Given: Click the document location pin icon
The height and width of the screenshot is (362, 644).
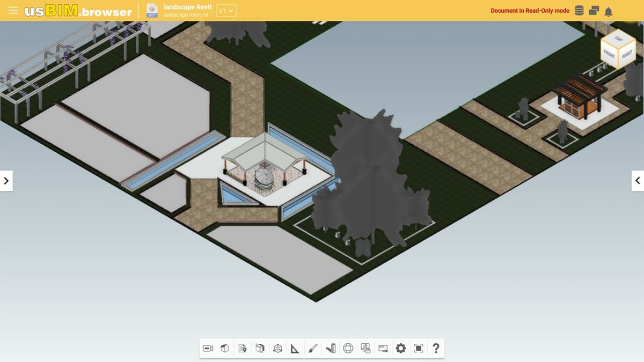Looking at the screenshot, I should coord(243,349).
